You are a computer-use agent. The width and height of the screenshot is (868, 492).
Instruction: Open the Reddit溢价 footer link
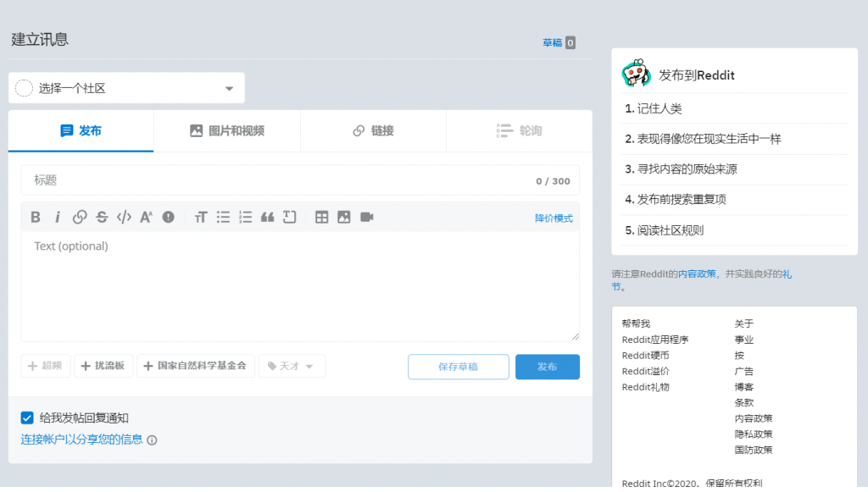click(x=645, y=372)
